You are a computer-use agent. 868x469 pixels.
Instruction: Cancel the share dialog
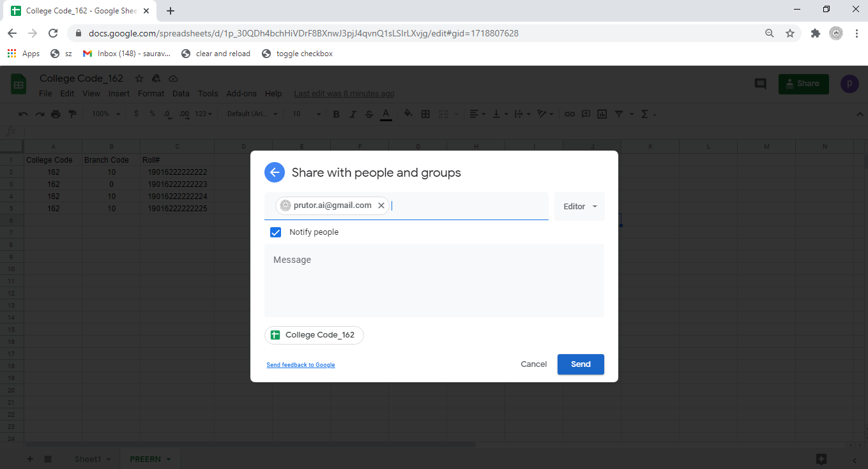coord(533,364)
